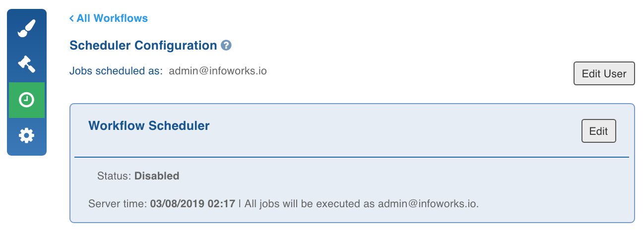Click the admin@infoworks.io email in the footer note
644x234 pixels.
pos(428,204)
